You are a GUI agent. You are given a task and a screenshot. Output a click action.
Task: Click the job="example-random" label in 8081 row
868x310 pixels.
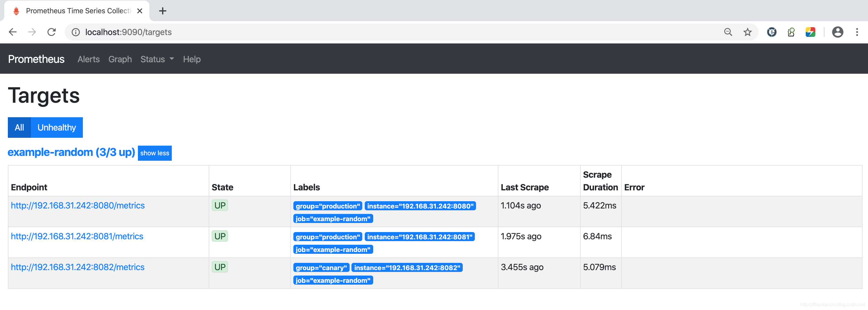coord(333,250)
